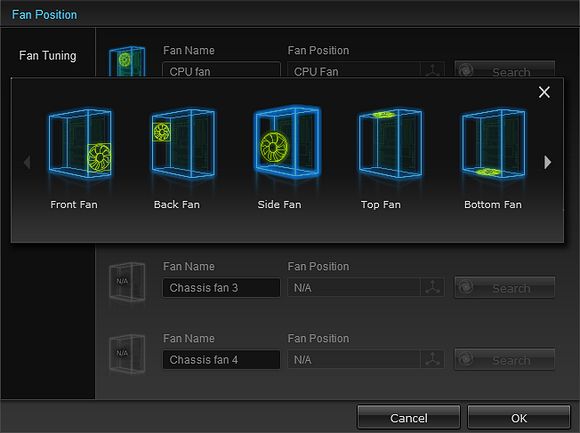Confirm with the OK button
Screen dimensions: 580x433
pos(519,418)
